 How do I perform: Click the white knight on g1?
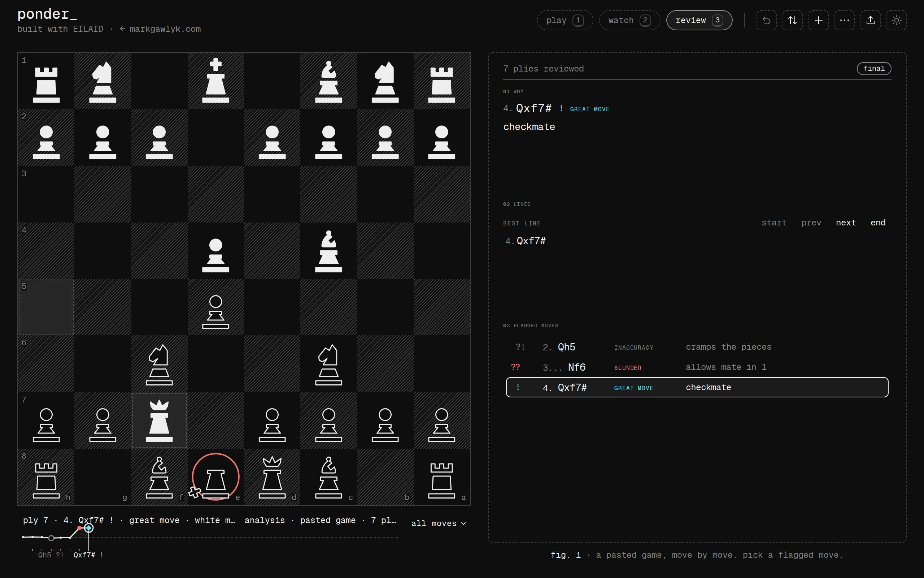103,82
